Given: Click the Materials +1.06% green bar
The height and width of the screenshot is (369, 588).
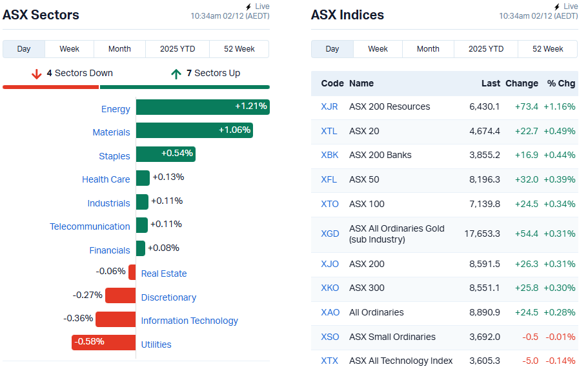Looking at the screenshot, I should coord(195,130).
